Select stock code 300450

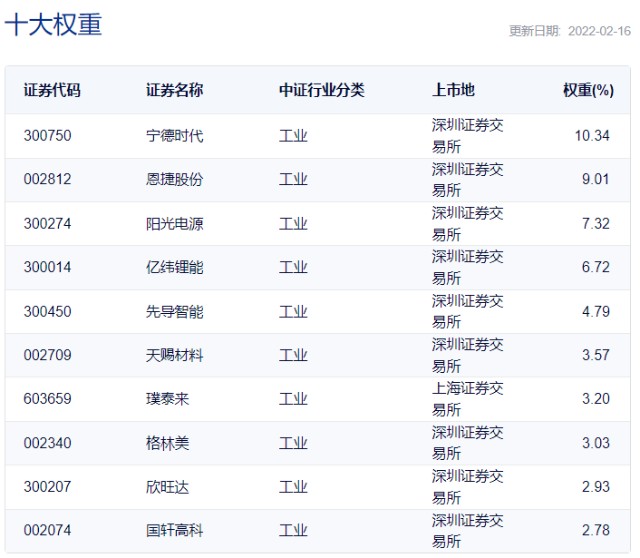click(47, 311)
